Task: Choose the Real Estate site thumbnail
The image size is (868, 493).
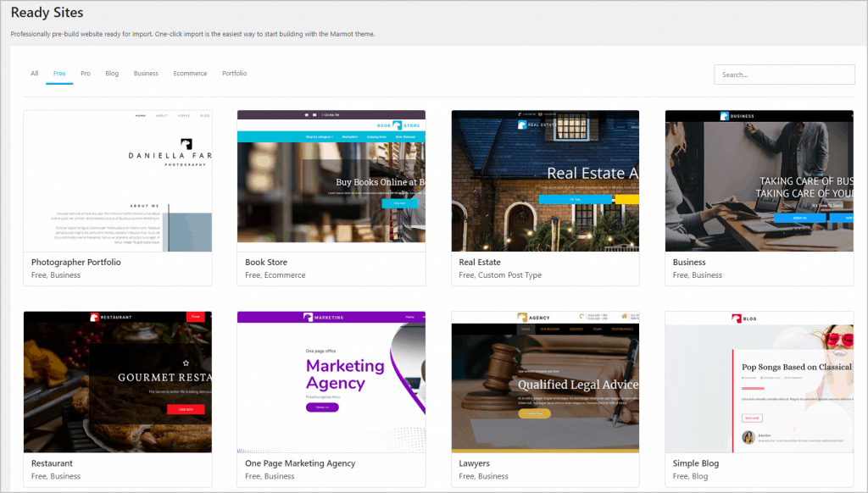Action: click(x=545, y=180)
